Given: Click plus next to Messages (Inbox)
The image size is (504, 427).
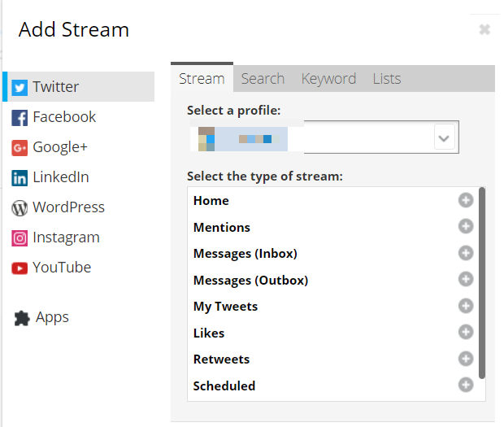Looking at the screenshot, I should pyautogui.click(x=466, y=253).
